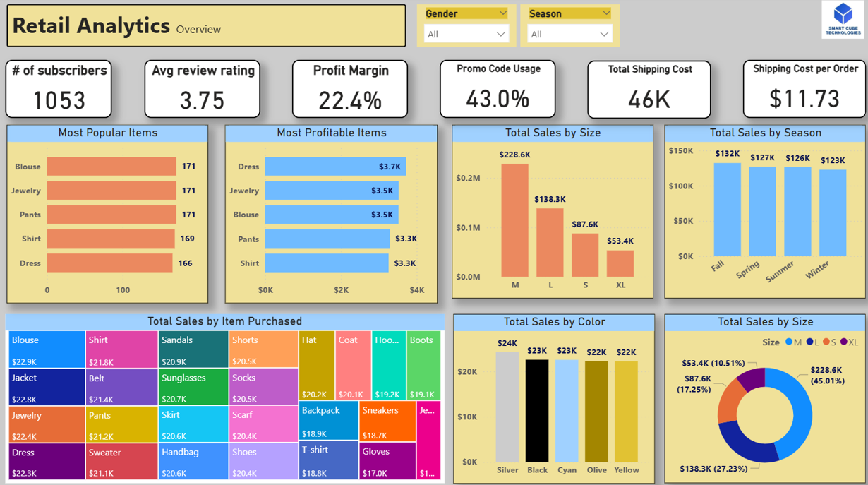Click the Profit Margin card
868x485 pixels.
pos(349,89)
